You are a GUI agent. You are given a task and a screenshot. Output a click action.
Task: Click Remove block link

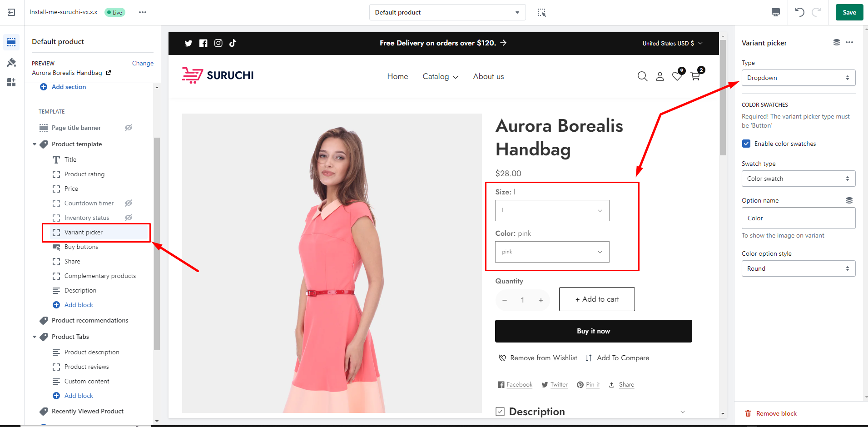click(x=776, y=413)
